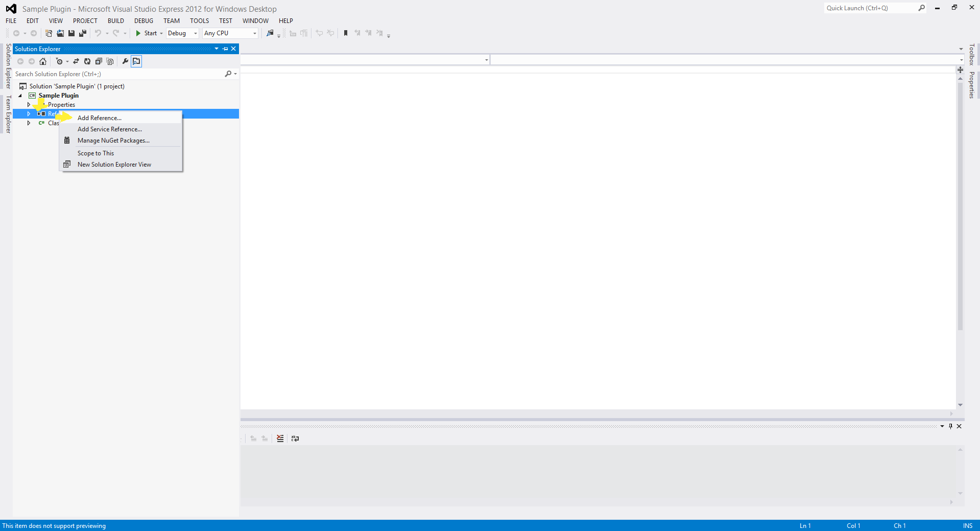Open the PROJECT menu
The image size is (980, 531).
pos(85,21)
